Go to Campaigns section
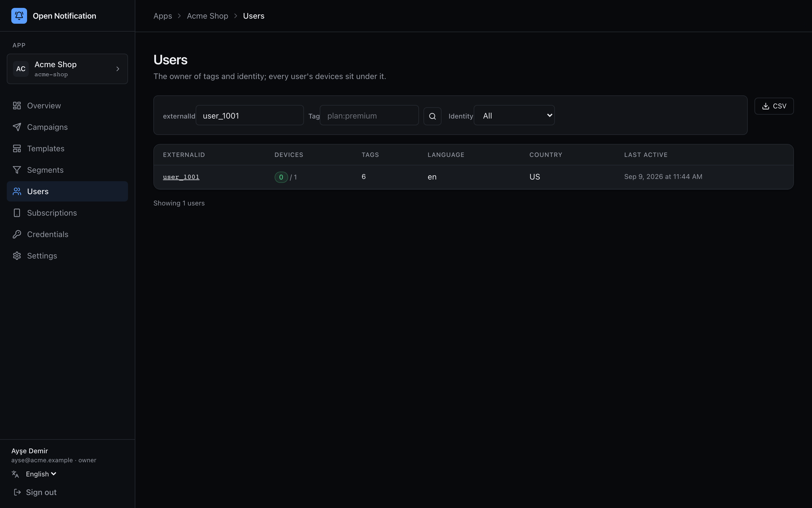 (67, 127)
